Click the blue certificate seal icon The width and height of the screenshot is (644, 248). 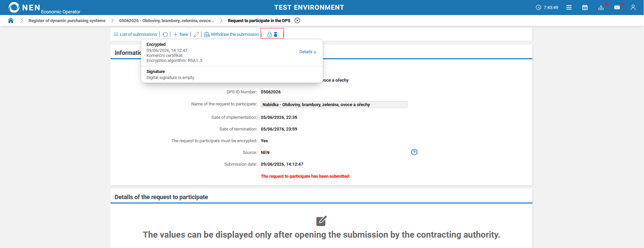(276, 34)
